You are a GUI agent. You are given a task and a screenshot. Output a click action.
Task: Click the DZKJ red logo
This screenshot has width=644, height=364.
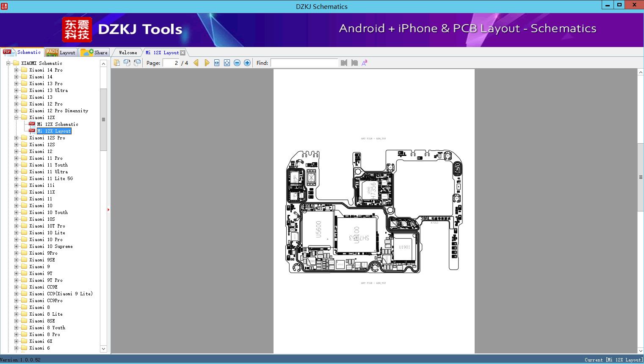77,30
